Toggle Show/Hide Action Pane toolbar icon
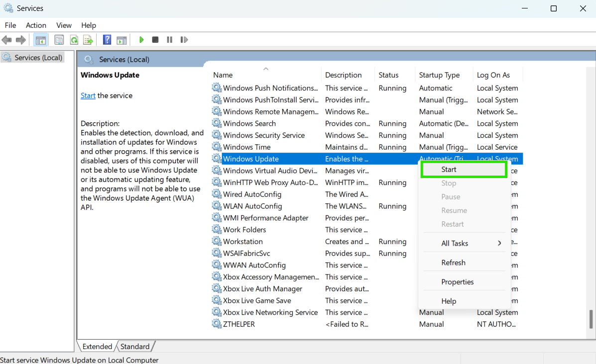Image resolution: width=596 pixels, height=364 pixels. tap(121, 39)
